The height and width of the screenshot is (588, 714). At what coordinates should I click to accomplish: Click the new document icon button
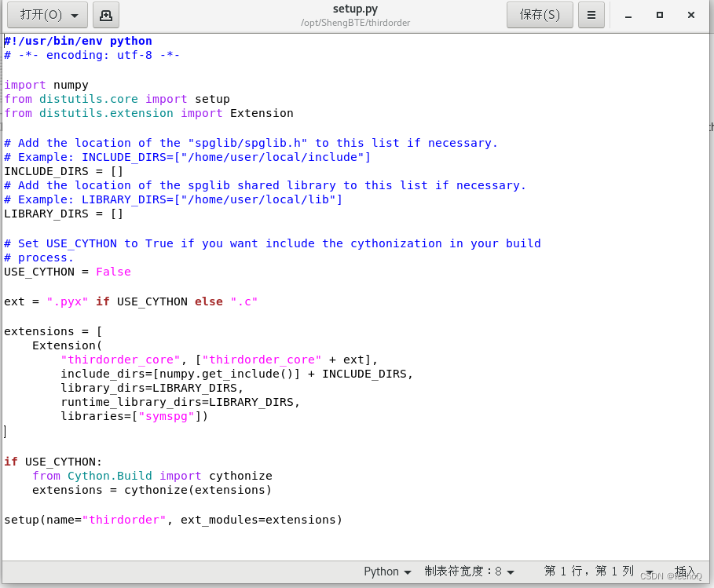coord(105,15)
